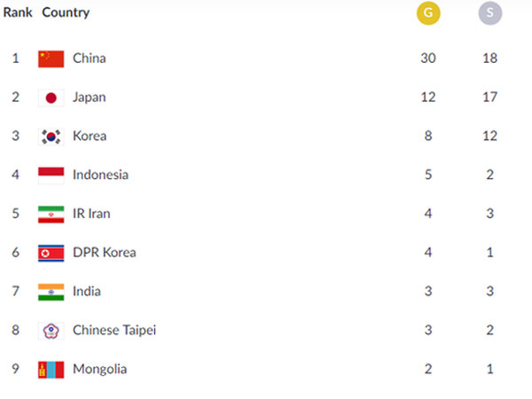Click China's gold count of 30
532x399 pixels.
pos(428,58)
